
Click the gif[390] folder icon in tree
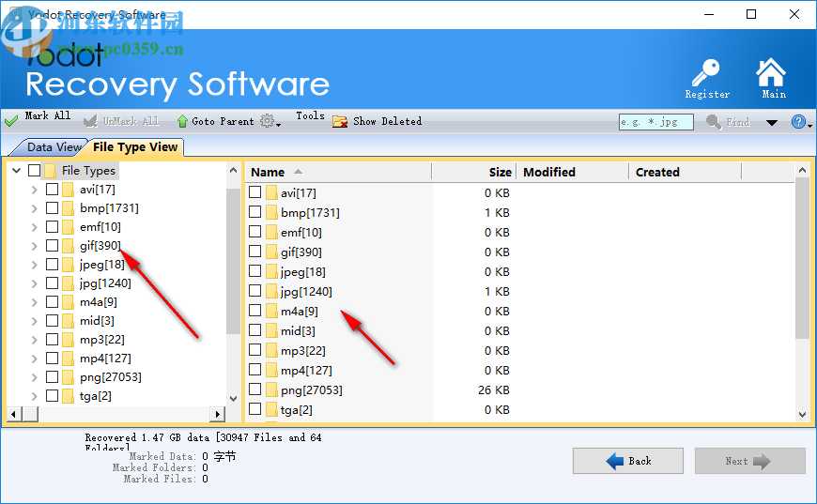(68, 246)
